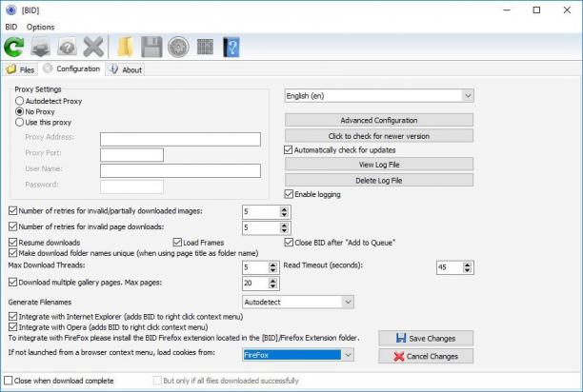583x392 pixels.
Task: Toggle Download multiple gallery pages checkbox
Action: (x=12, y=283)
